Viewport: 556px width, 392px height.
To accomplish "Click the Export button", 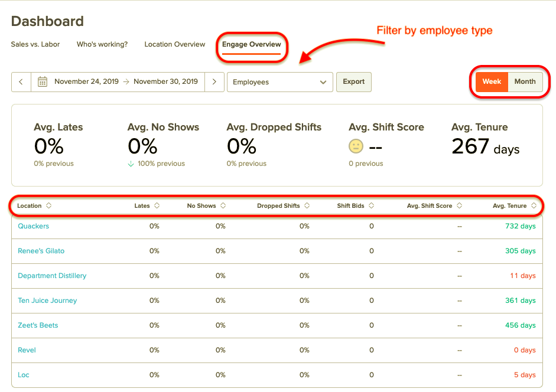I will click(x=353, y=82).
